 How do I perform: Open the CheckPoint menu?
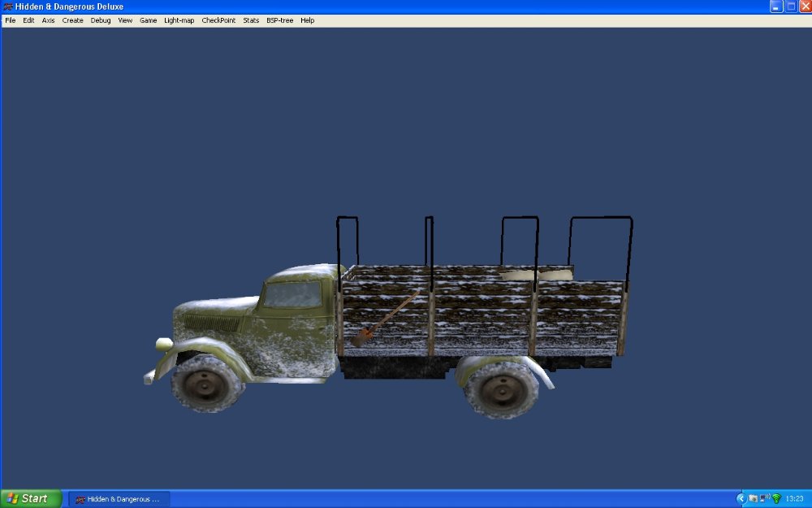[218, 20]
